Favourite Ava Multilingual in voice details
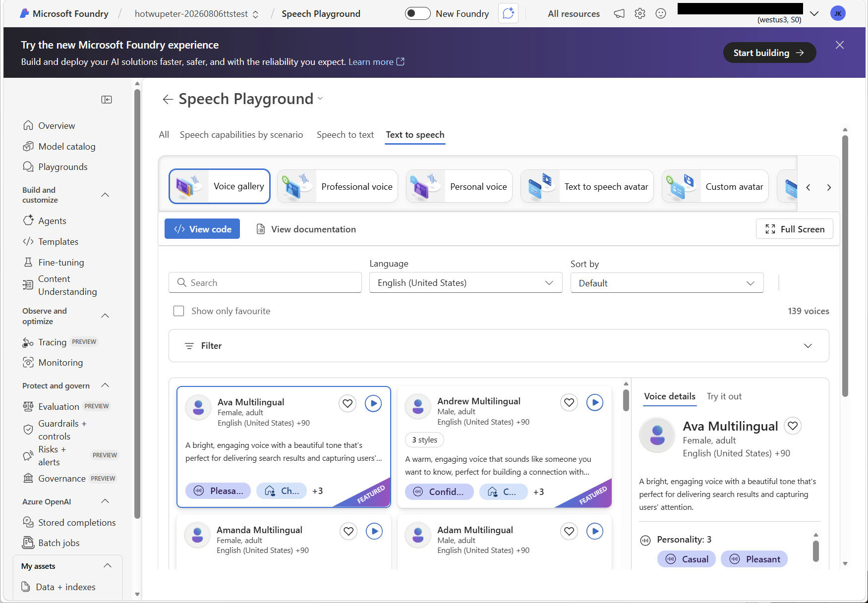 [793, 426]
